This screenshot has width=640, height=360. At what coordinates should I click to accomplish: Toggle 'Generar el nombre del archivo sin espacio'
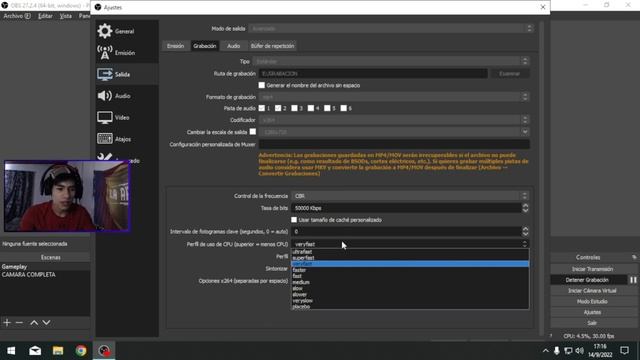coord(262,85)
